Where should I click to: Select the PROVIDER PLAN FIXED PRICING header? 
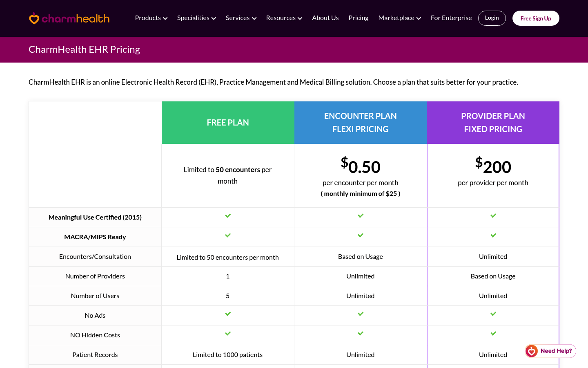(493, 123)
